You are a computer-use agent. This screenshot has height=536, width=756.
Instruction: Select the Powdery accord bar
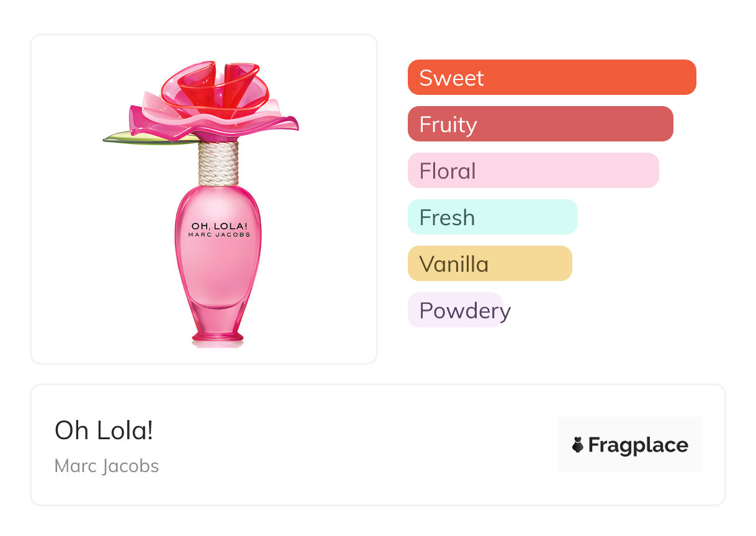point(456,310)
